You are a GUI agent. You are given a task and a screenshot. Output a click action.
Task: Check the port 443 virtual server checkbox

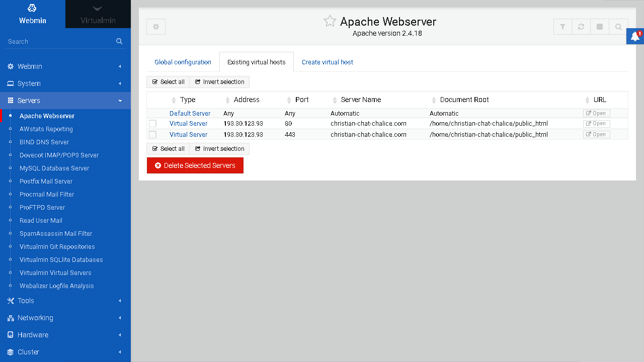(152, 135)
